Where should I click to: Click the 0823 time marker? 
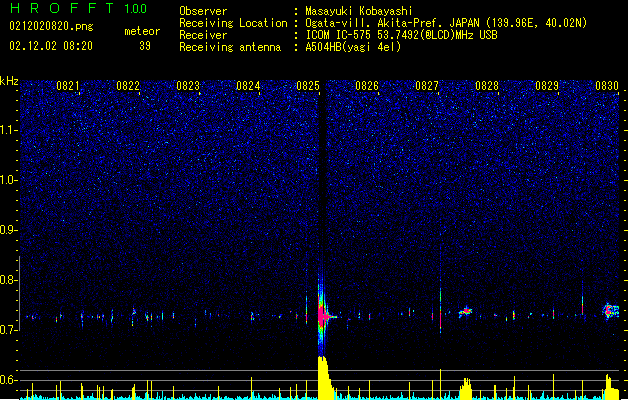(x=188, y=86)
